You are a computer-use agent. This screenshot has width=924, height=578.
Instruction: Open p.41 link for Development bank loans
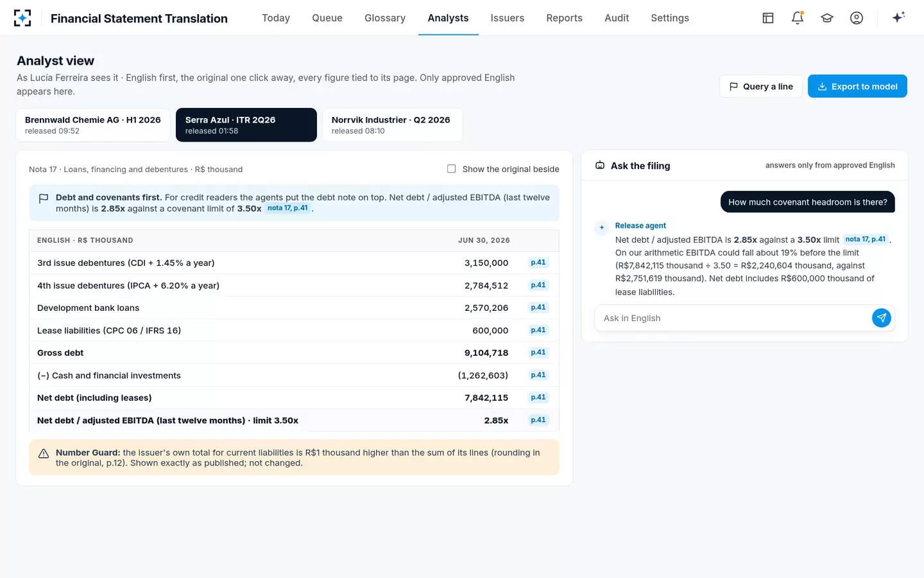[538, 308]
